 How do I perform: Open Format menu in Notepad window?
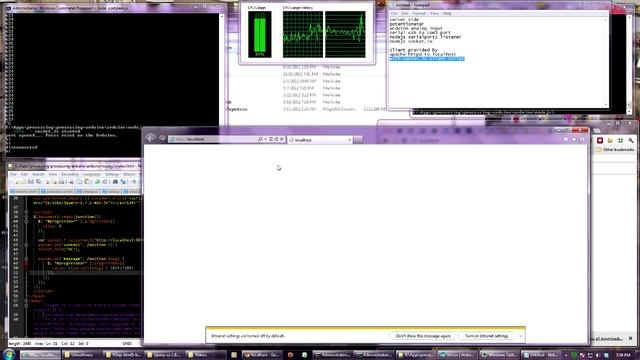pos(419,13)
